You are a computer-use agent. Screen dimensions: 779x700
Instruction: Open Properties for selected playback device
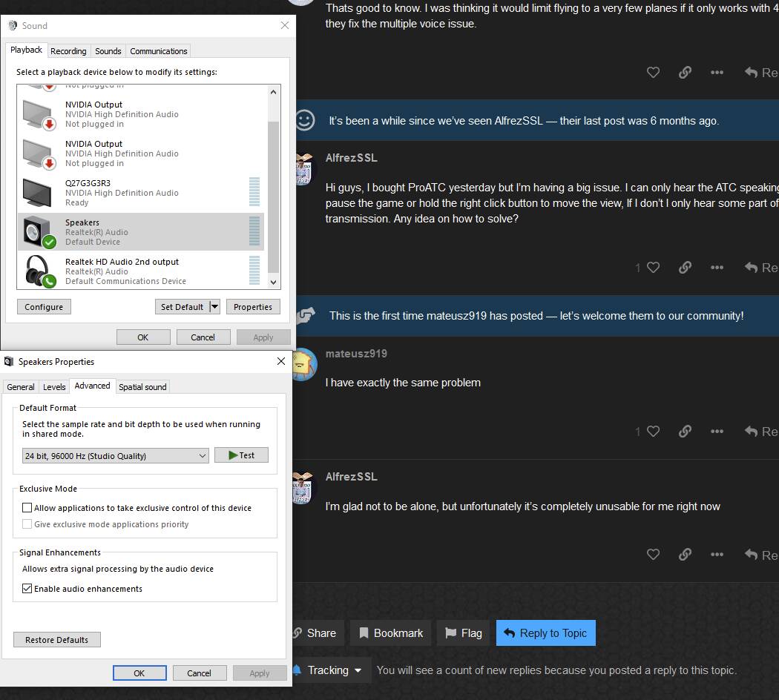point(253,307)
